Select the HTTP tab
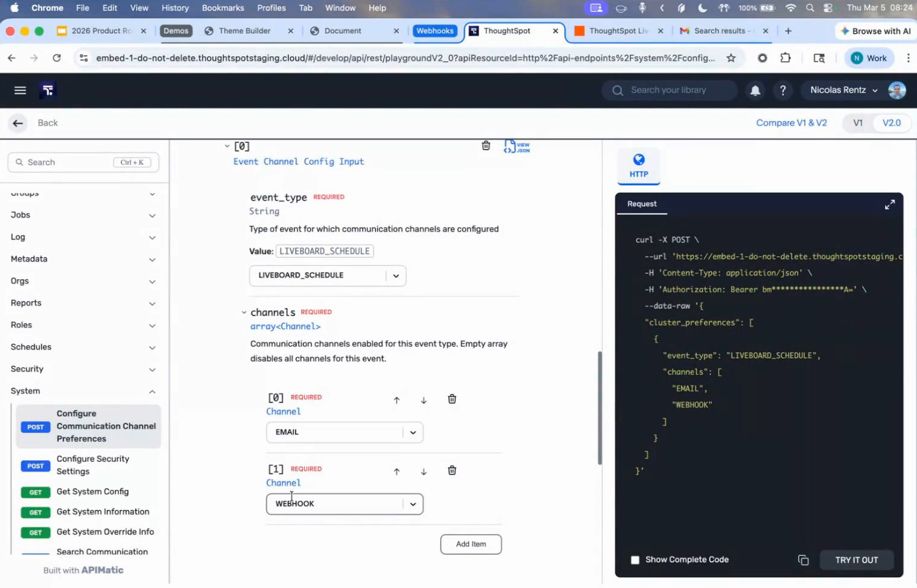The width and height of the screenshot is (917, 588). tap(638, 166)
